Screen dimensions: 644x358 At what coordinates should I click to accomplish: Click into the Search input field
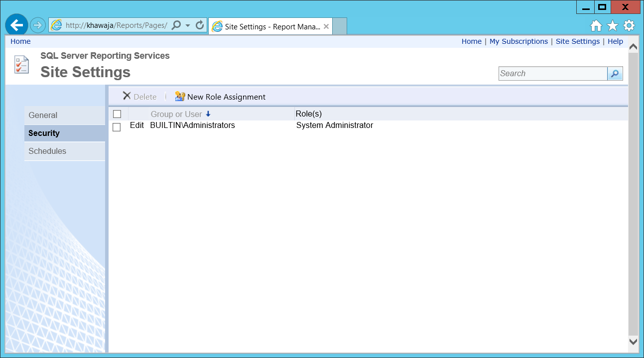[553, 74]
